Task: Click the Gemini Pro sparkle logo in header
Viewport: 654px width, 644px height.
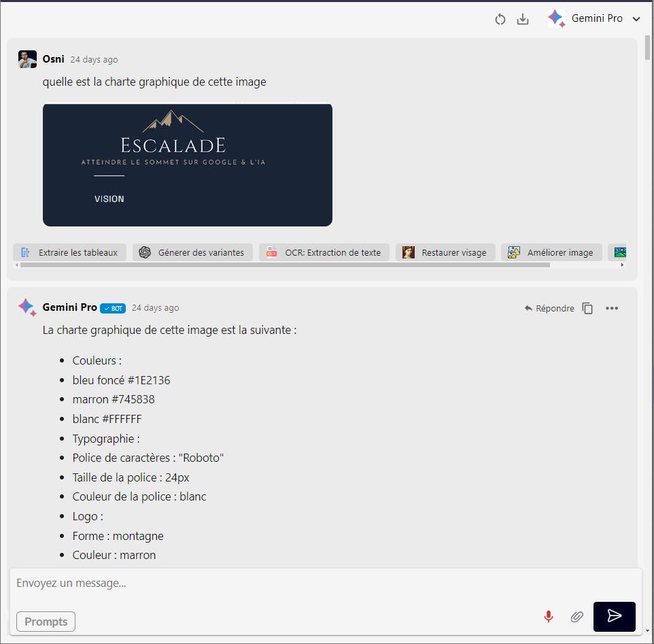Action: (555, 18)
